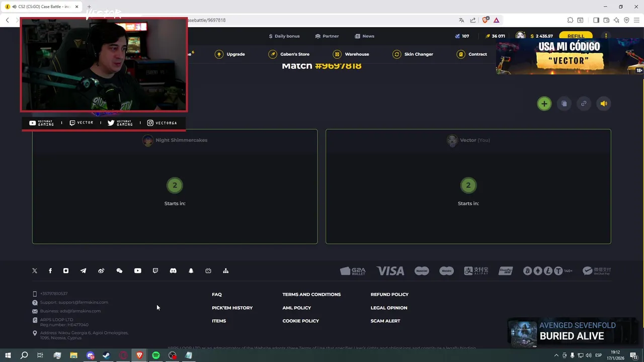This screenshot has height=362, width=644.
Task: Open the Weibo social icon
Action: 101,270
